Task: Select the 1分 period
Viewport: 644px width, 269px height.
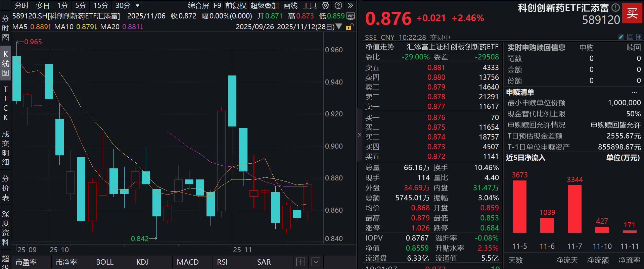Action: point(62,5)
